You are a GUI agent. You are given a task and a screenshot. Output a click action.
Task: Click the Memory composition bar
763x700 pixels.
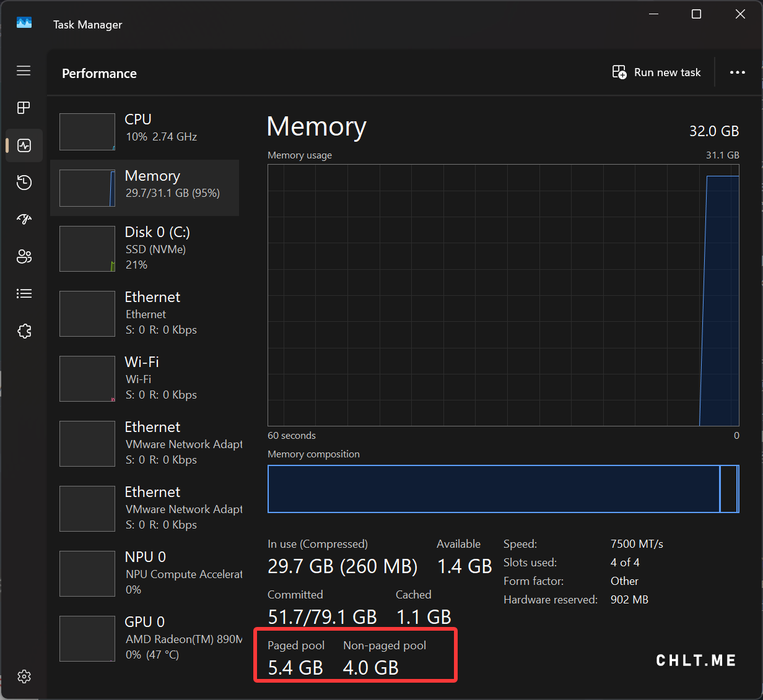click(504, 489)
